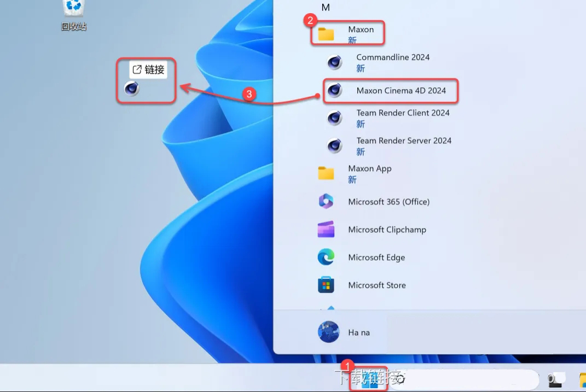Open the Maxon App folder
This screenshot has height=392, width=586.
pyautogui.click(x=369, y=168)
